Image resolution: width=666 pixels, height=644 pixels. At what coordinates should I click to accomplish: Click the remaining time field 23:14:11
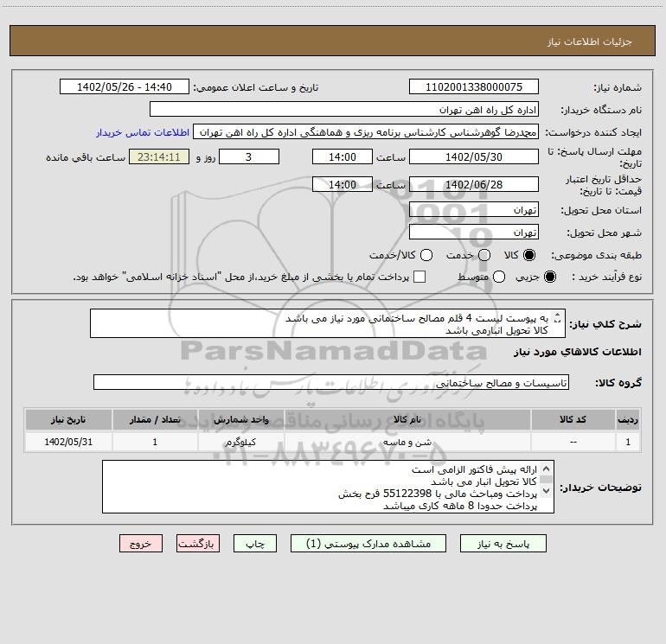tap(159, 156)
